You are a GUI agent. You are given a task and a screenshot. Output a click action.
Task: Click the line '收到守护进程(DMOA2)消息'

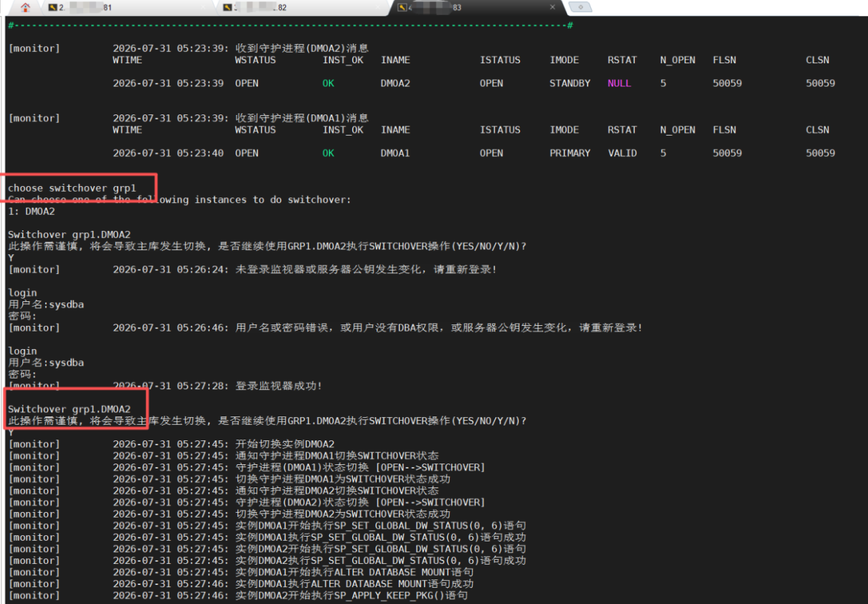[302, 48]
